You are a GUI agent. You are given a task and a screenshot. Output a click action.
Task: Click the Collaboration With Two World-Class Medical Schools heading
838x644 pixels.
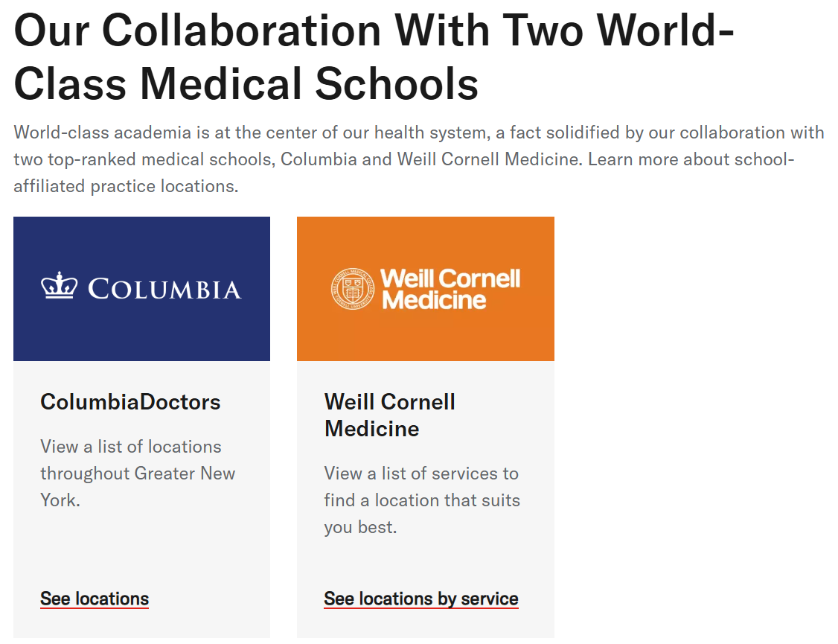pos(374,57)
